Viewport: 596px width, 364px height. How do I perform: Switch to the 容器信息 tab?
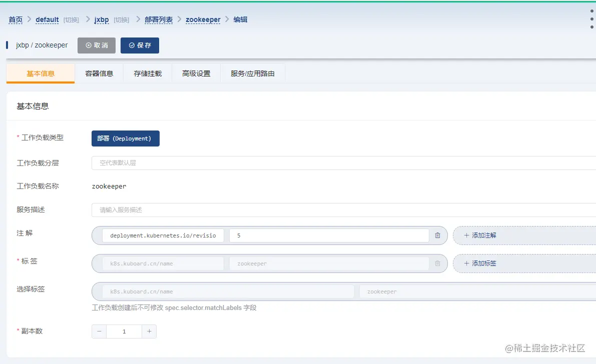(99, 73)
